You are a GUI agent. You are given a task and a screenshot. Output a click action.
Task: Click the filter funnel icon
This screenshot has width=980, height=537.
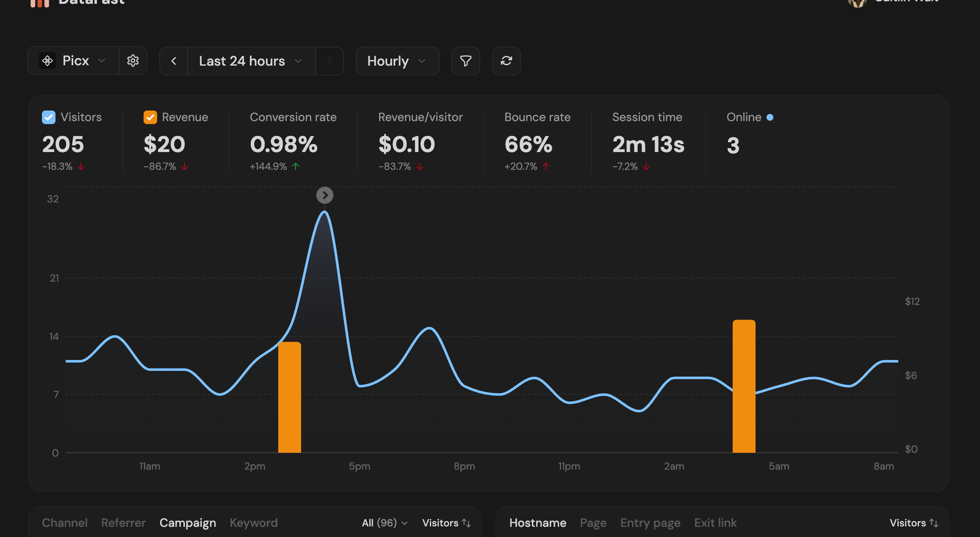465,61
